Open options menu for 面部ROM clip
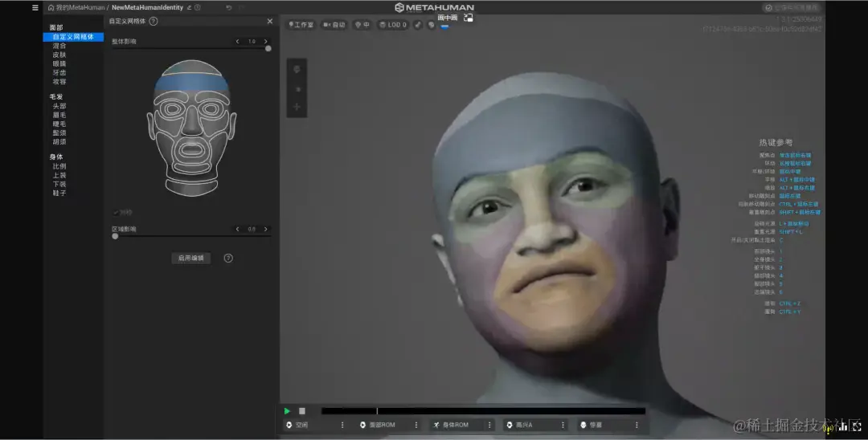 pyautogui.click(x=416, y=425)
